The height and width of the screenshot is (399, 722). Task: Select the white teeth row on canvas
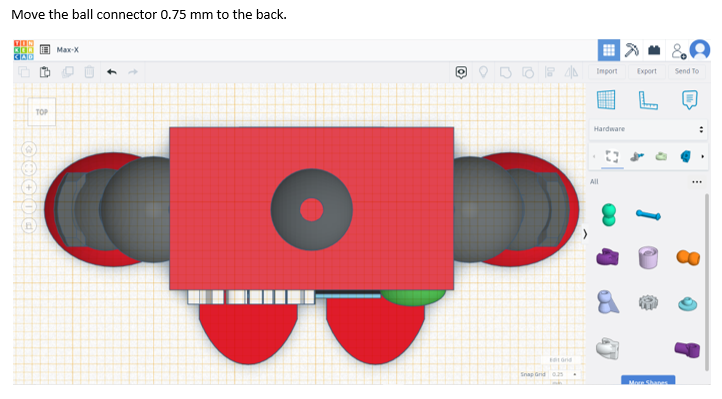(251, 297)
